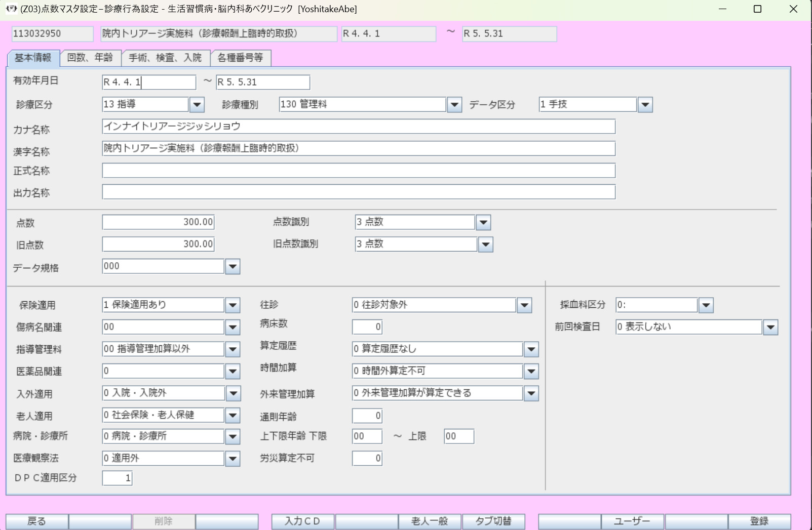This screenshot has height=530, width=812.
Task: Open the 前回検査日 dropdown
Action: pyautogui.click(x=770, y=328)
